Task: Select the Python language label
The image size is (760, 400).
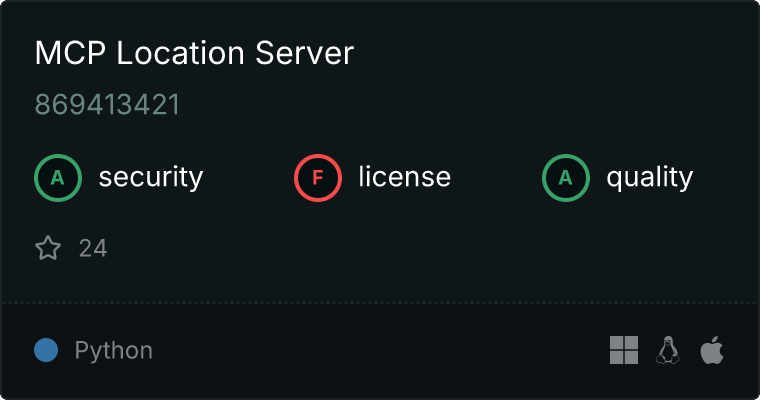Action: coord(113,351)
